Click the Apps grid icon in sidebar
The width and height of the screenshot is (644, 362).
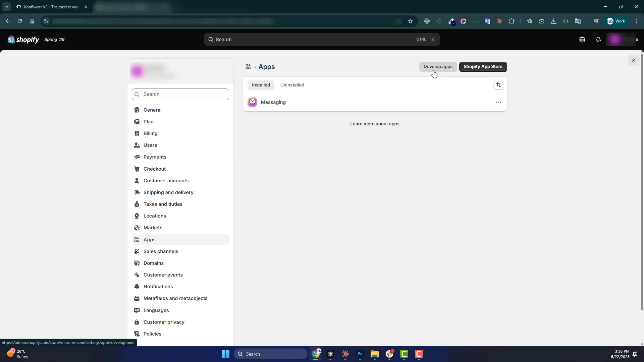137,240
